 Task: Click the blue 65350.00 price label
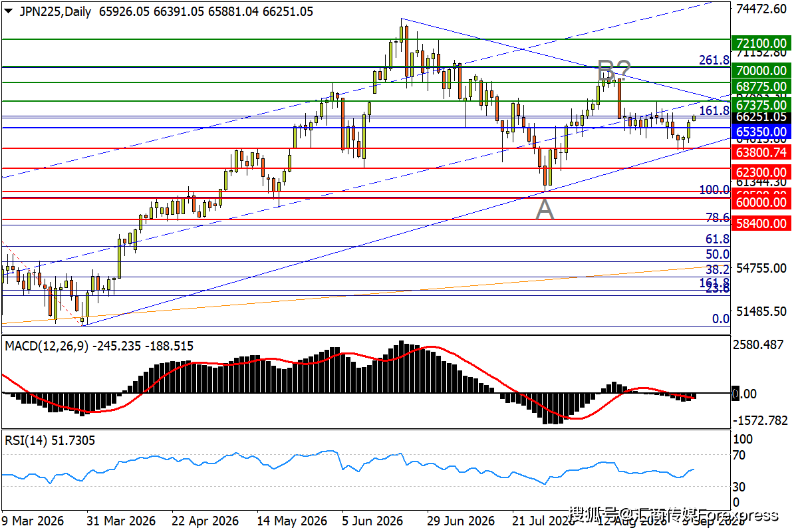[x=761, y=132]
